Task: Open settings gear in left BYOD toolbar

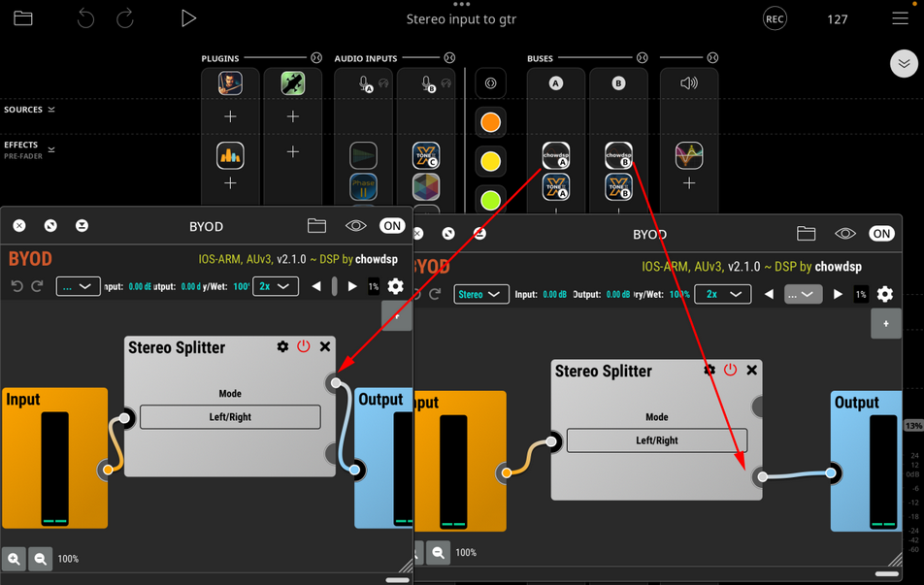Action: coord(395,286)
